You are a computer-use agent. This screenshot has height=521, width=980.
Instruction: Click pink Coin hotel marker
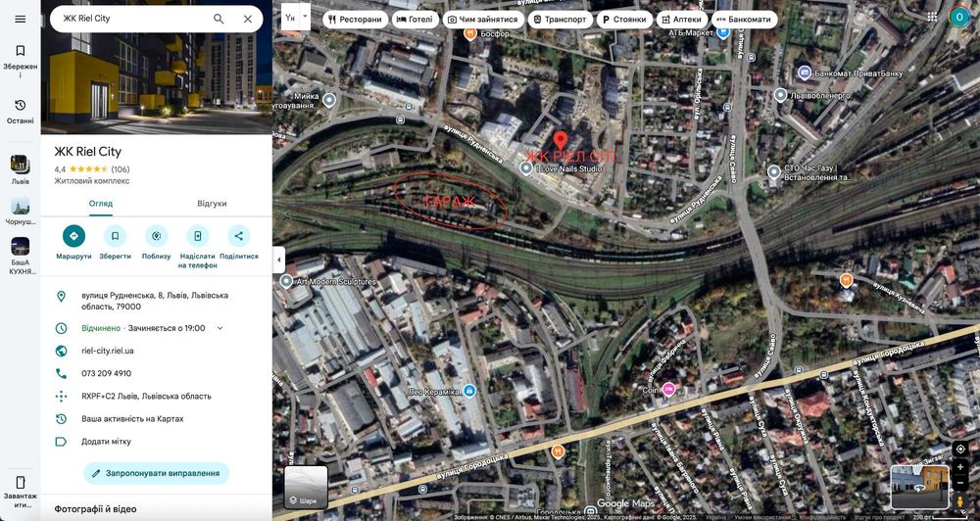point(668,389)
